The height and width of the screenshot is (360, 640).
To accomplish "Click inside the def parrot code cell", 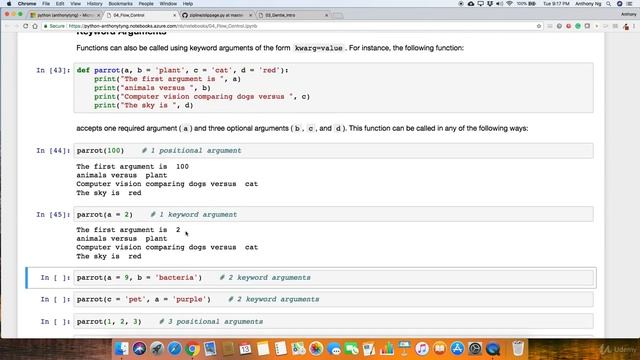I will click(333, 88).
